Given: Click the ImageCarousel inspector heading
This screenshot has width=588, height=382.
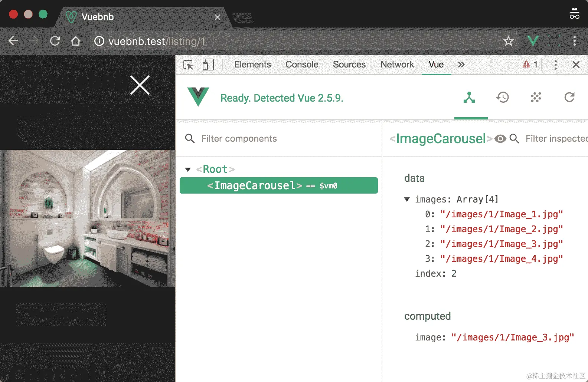Looking at the screenshot, I should [441, 139].
